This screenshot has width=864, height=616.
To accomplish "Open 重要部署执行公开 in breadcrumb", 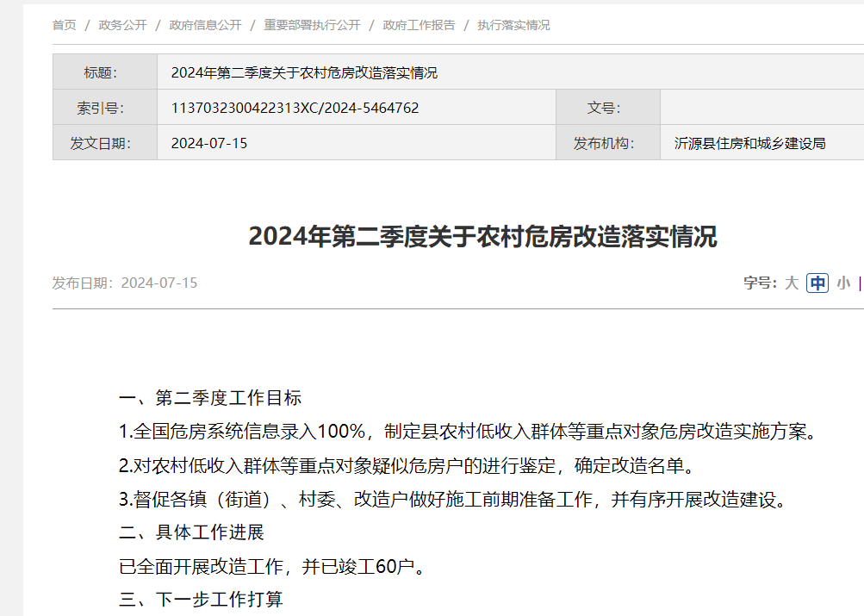I will [312, 25].
